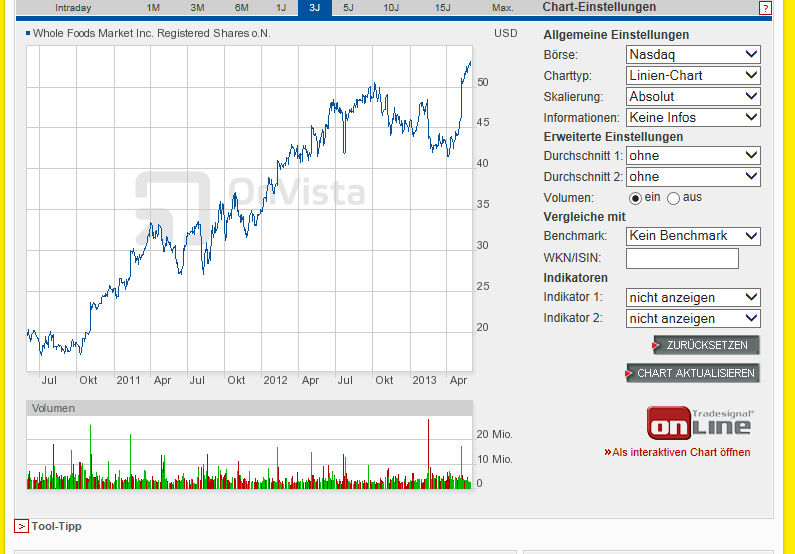The height and width of the screenshot is (554, 795).
Task: Click the 'Vergleiche mit' heading
Action: 584,217
